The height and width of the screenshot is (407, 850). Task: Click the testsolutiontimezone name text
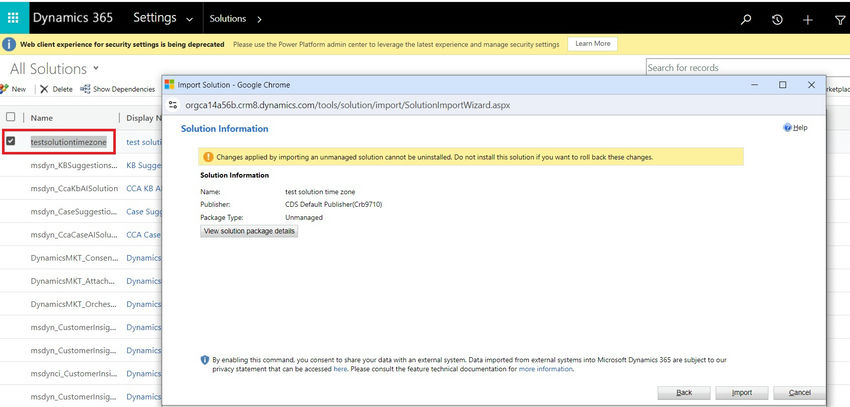tap(68, 142)
